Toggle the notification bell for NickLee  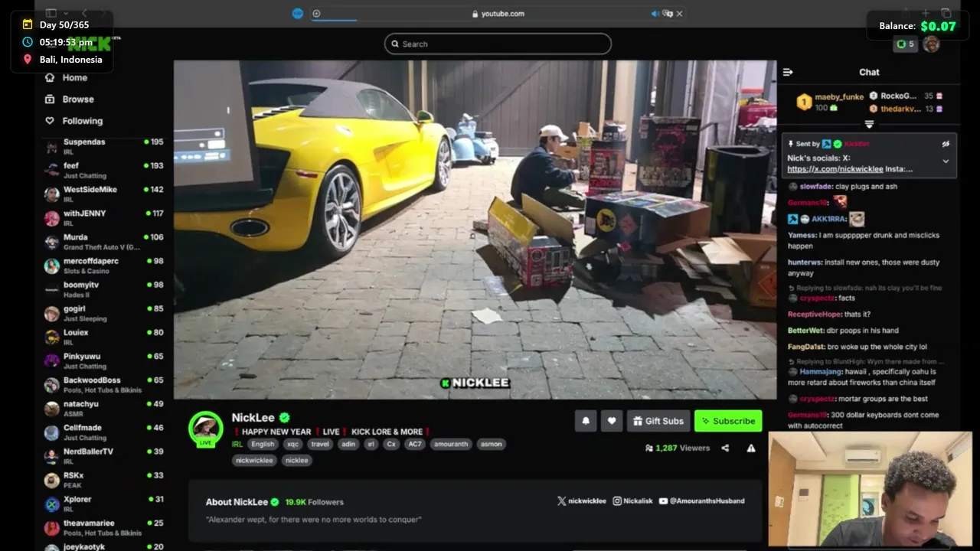coord(586,421)
